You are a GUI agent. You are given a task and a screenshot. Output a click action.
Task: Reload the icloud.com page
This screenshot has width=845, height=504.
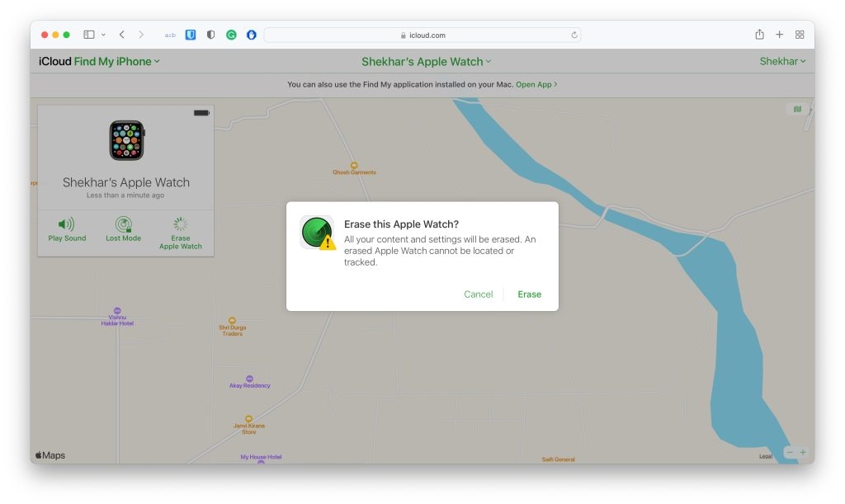click(574, 35)
